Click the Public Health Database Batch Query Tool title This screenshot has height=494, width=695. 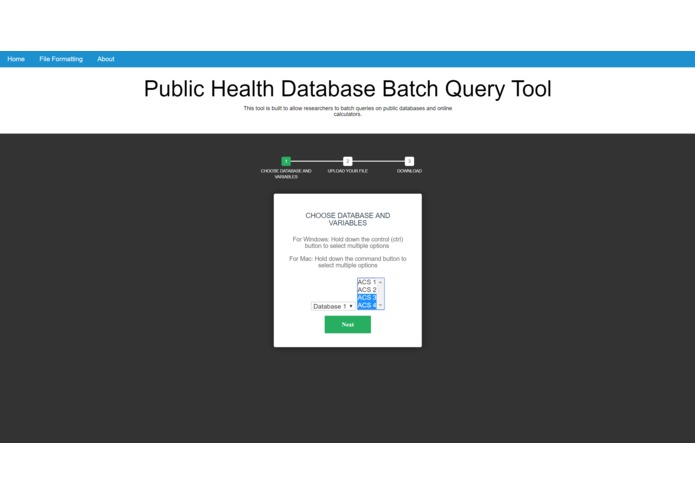pyautogui.click(x=348, y=89)
